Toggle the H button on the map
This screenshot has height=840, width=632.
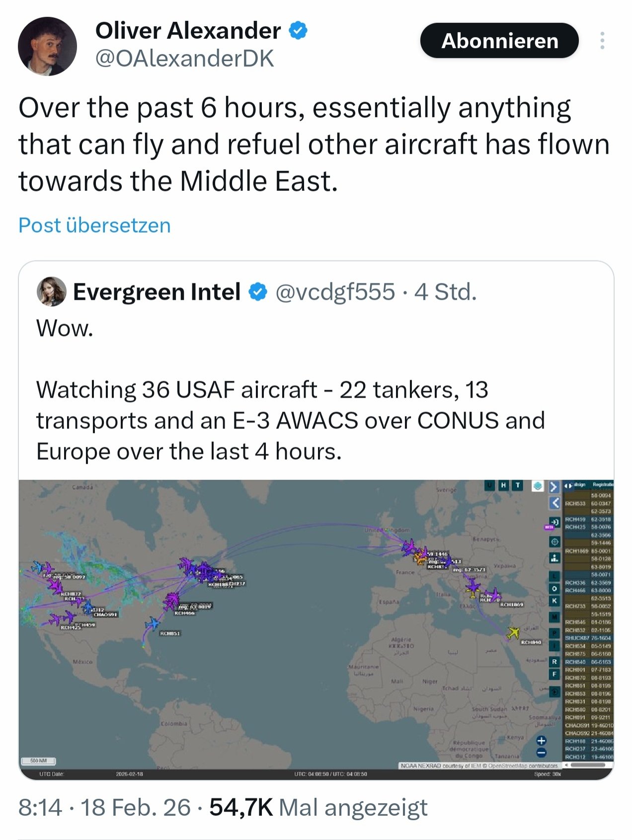click(x=504, y=485)
